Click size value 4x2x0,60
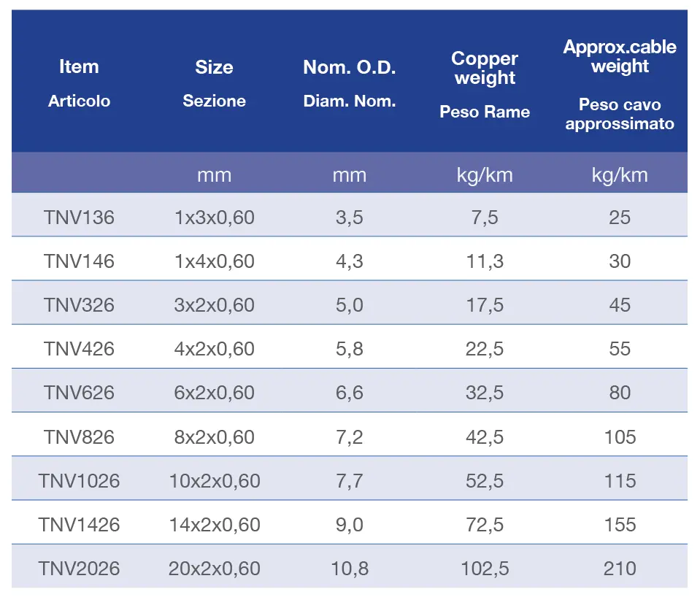The height and width of the screenshot is (600, 700). pyautogui.click(x=215, y=349)
